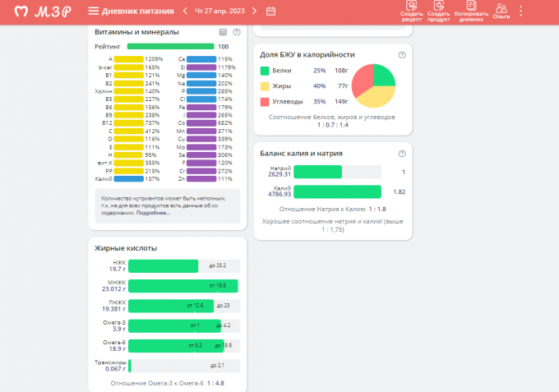Open the Дневник питания hamburger menu

click(x=94, y=12)
